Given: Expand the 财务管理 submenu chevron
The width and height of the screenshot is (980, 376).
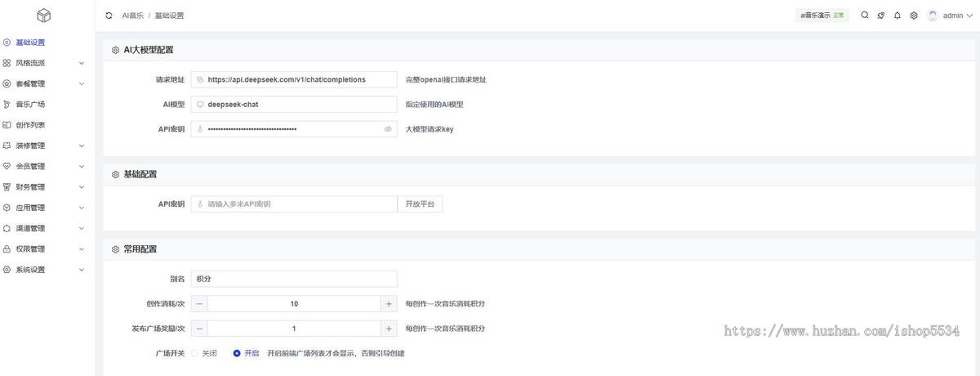Looking at the screenshot, I should tap(81, 187).
